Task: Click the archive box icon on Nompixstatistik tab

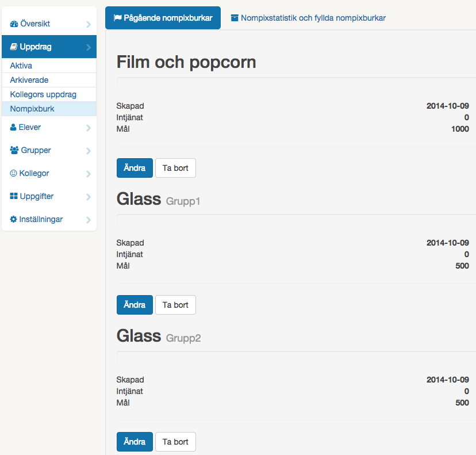Action: point(234,18)
